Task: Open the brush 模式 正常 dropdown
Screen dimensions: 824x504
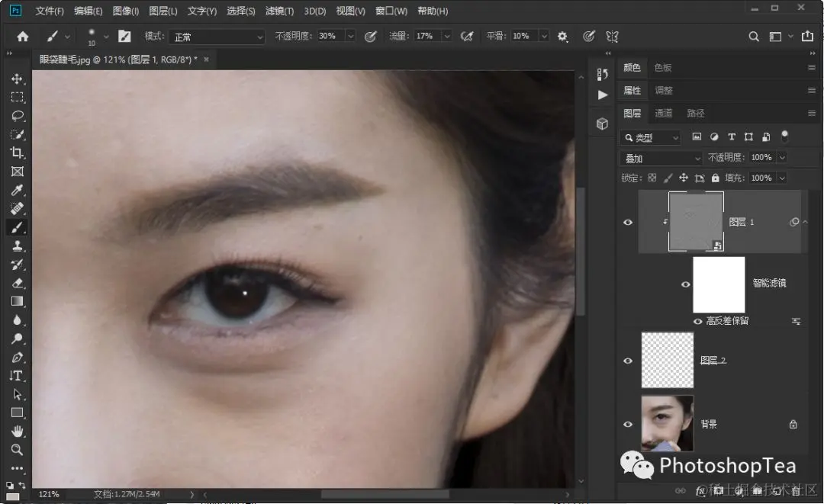Action: pos(217,37)
